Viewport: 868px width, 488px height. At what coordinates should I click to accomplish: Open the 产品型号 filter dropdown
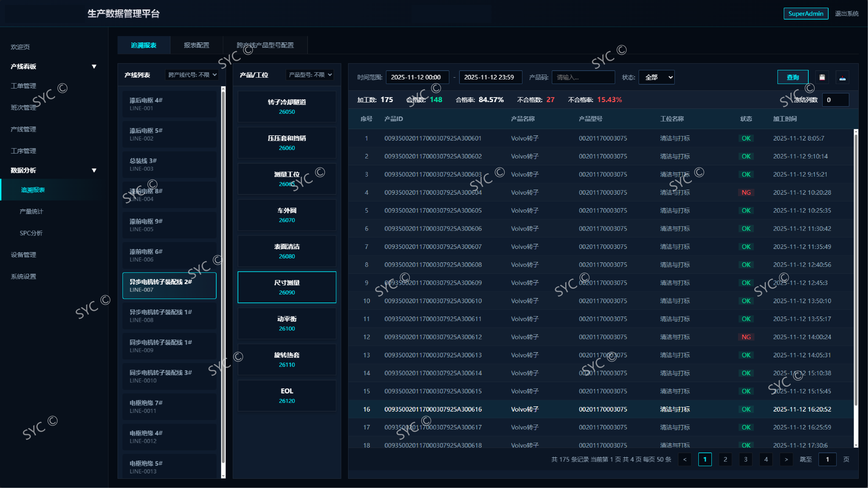tap(310, 75)
